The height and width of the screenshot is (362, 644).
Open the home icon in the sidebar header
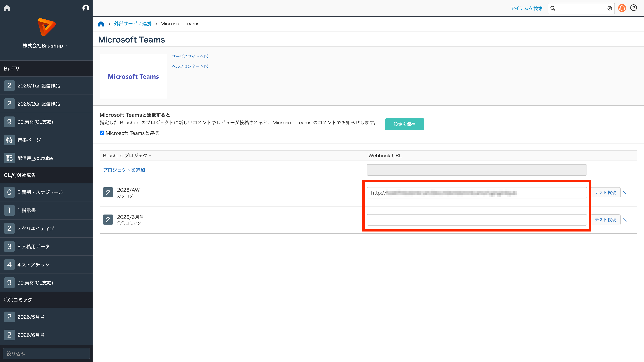pyautogui.click(x=7, y=8)
